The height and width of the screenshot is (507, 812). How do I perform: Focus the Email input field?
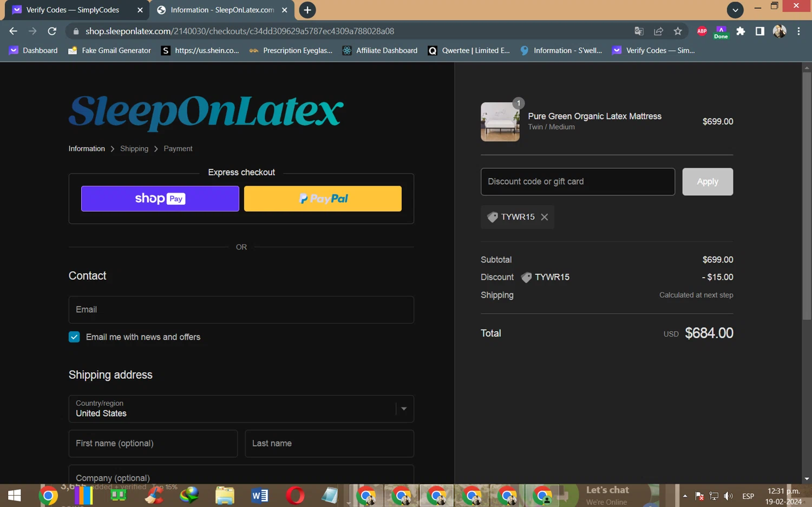click(241, 310)
